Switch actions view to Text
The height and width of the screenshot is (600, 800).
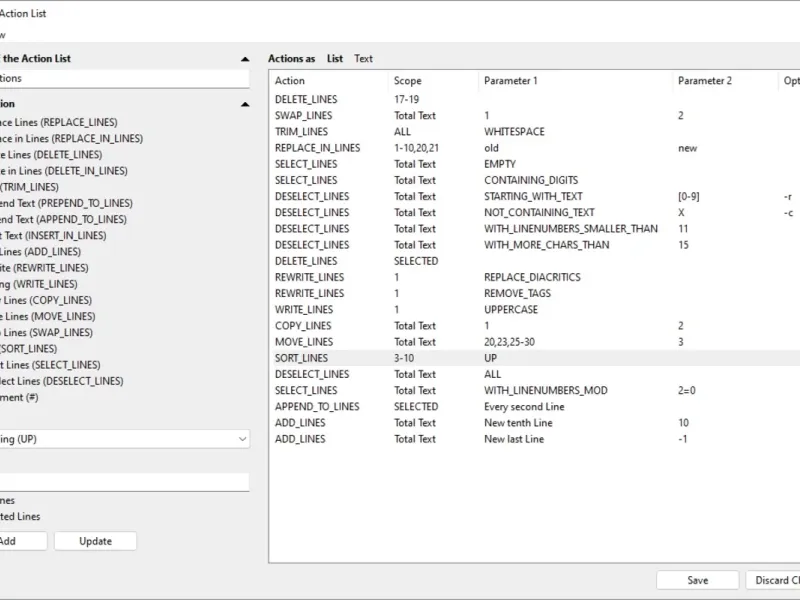click(363, 59)
